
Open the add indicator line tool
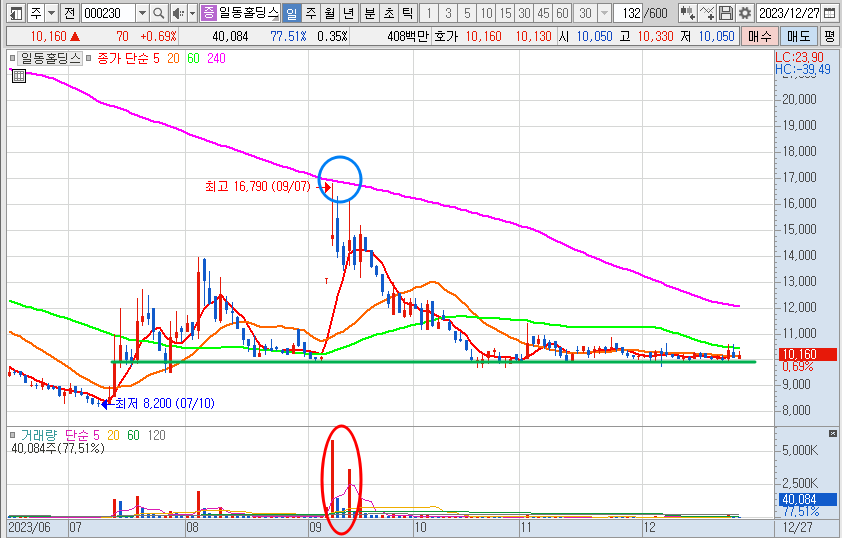(707, 13)
